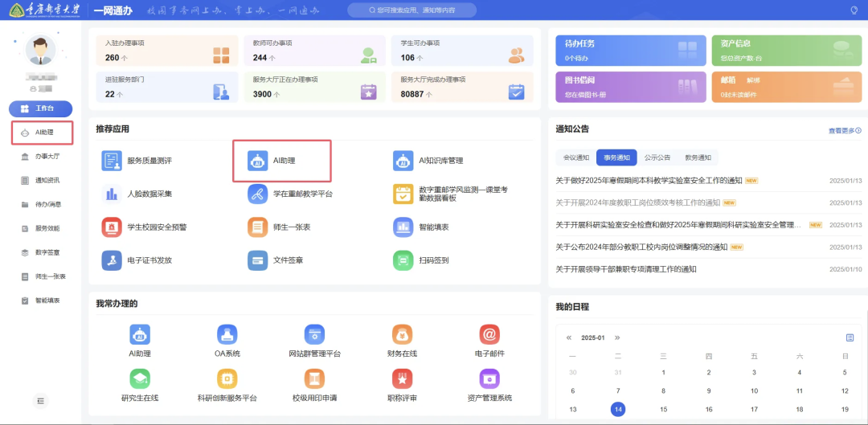Viewport: 868px width, 425px height.
Task: Open the 邮箱 orange card
Action: tap(787, 87)
